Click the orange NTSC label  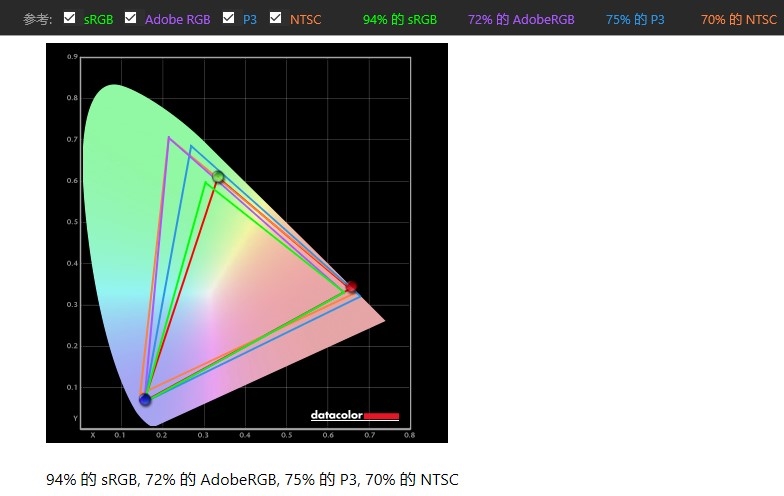pyautogui.click(x=305, y=20)
